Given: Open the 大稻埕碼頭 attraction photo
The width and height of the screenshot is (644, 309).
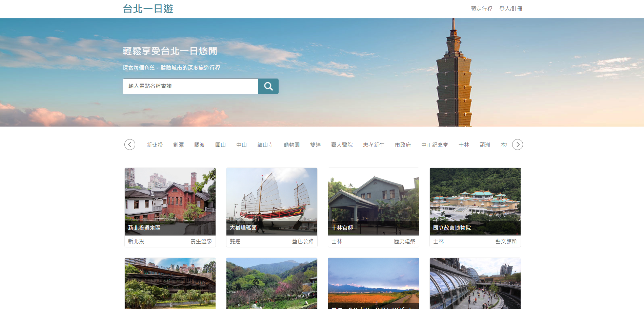Looking at the screenshot, I should point(272,201).
